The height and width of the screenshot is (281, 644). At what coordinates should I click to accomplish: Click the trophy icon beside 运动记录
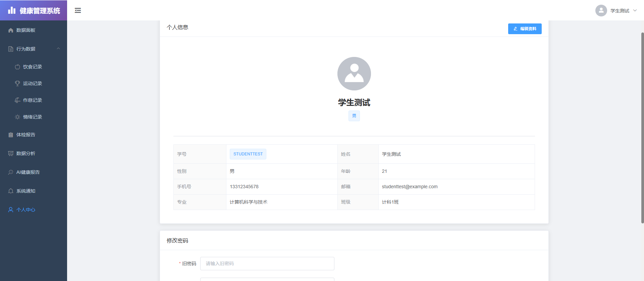pos(17,83)
